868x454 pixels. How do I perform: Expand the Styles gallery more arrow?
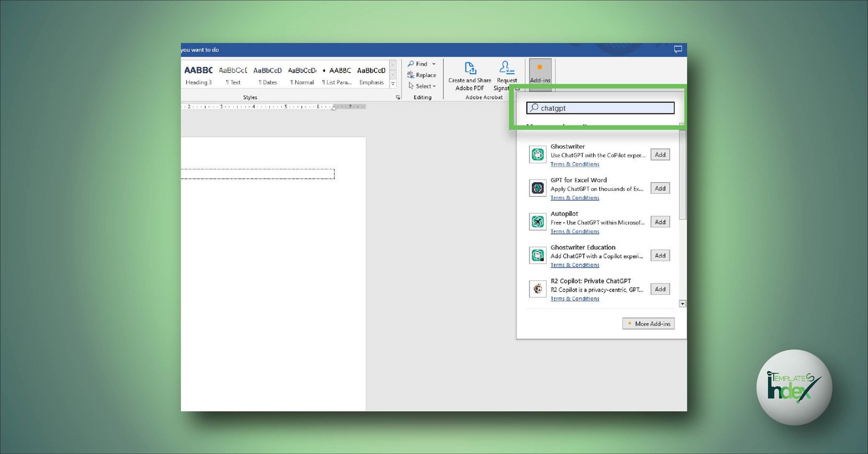click(393, 84)
